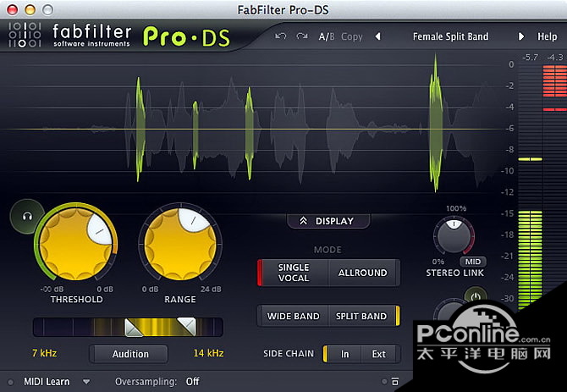Toggle A/B state comparison
This screenshot has height=392, width=567.
coord(327,36)
